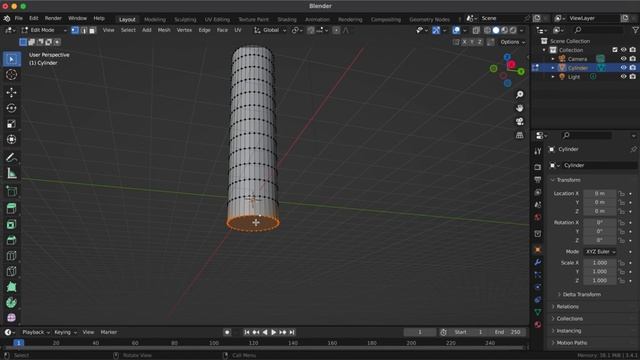This screenshot has height=360, width=640.
Task: Open the Marker menu in timeline
Action: tap(109, 332)
